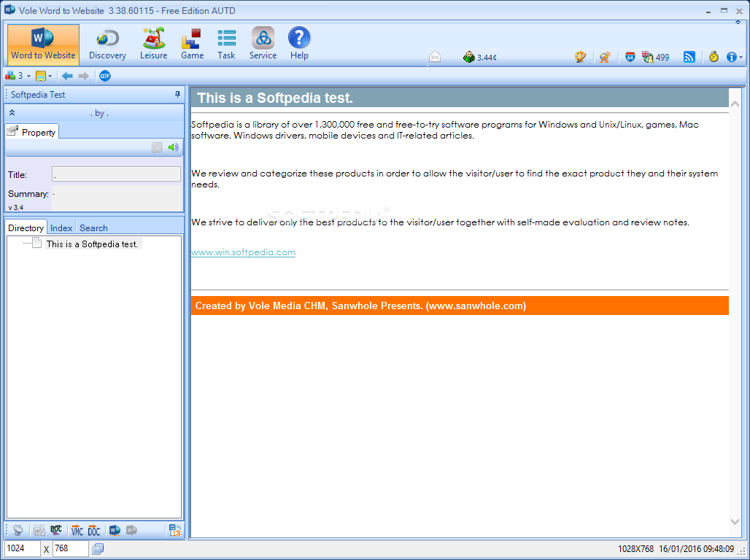Click the grayed Word globe icon
Image resolution: width=750 pixels, height=560 pixels.
point(131,530)
